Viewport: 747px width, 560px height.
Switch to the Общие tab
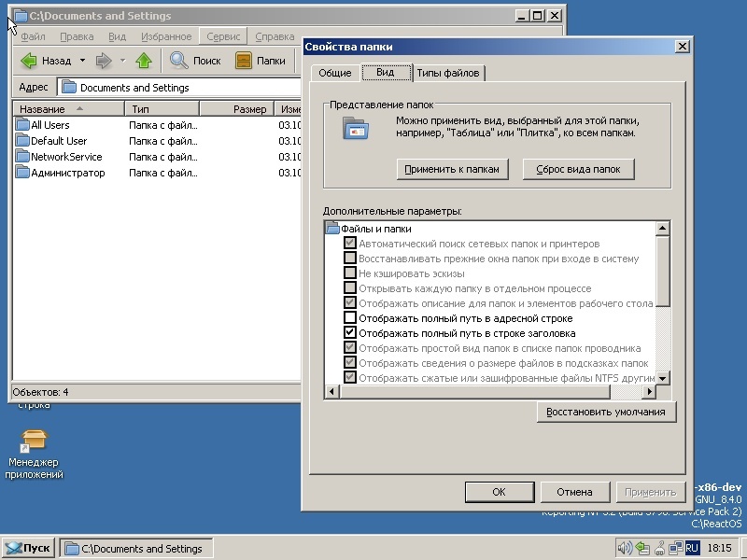(x=335, y=73)
